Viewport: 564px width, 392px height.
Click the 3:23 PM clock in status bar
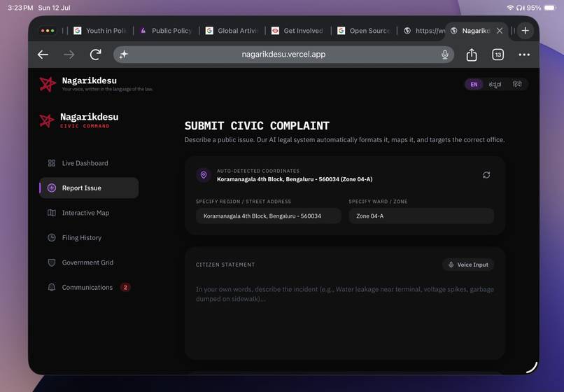pyautogui.click(x=20, y=8)
